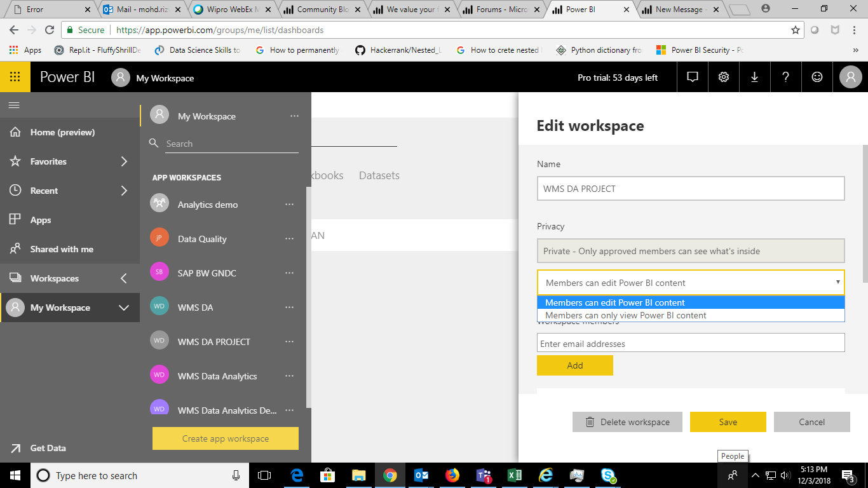Click Cancel in Edit workspace pane

[812, 422]
